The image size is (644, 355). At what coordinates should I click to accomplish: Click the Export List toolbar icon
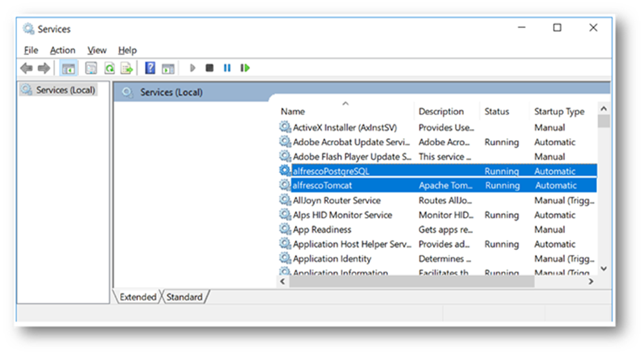pos(126,68)
